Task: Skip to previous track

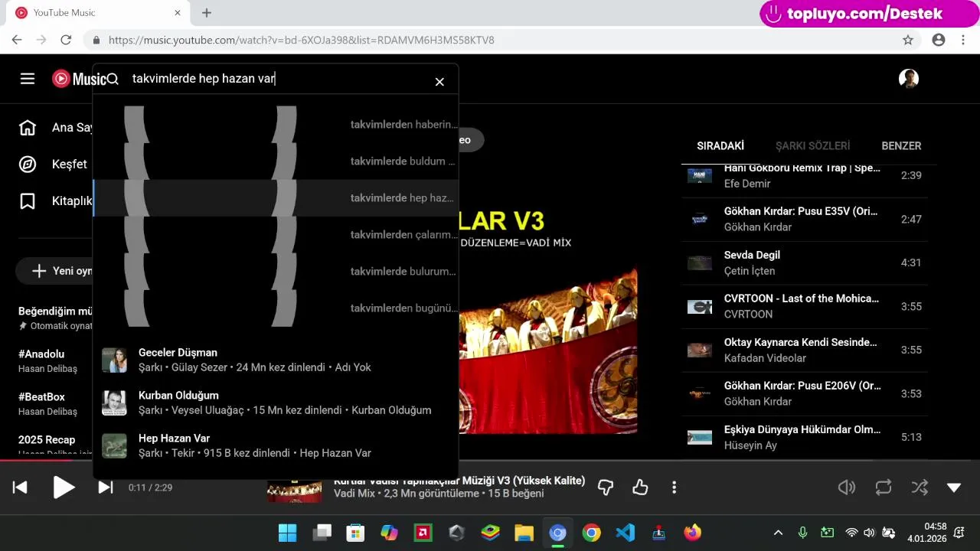Action: point(20,487)
